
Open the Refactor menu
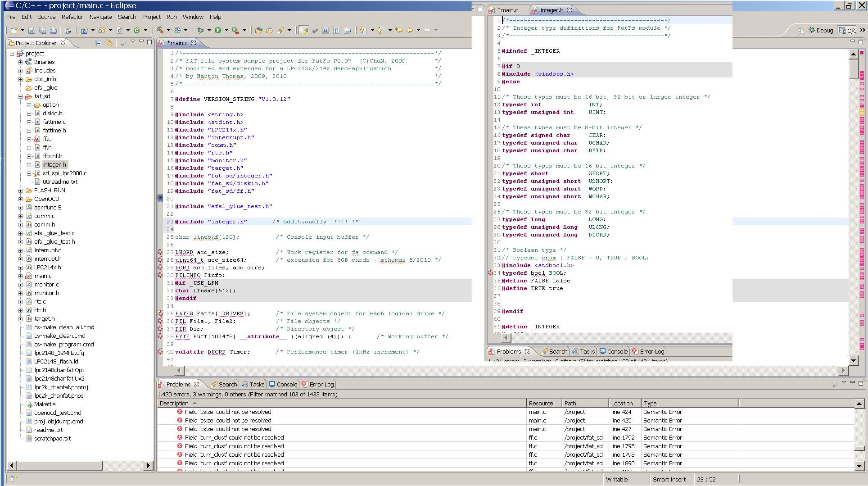(x=72, y=17)
